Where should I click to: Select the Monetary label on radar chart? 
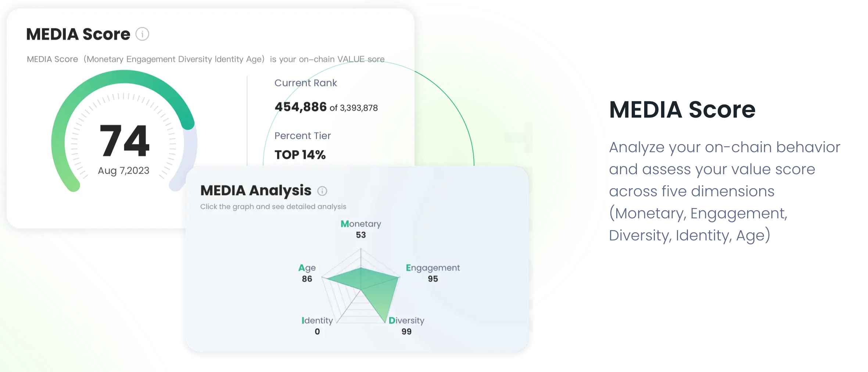pyautogui.click(x=361, y=224)
